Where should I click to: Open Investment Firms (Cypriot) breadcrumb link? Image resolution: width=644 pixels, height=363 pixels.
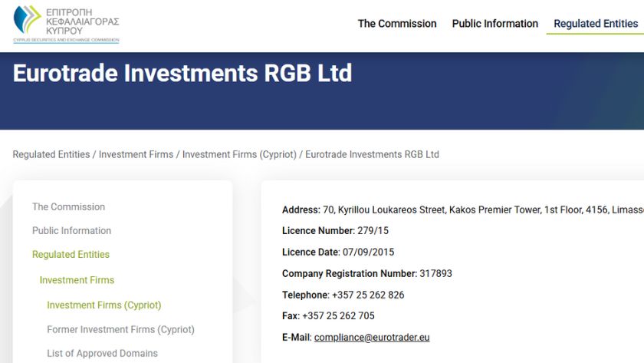(239, 154)
